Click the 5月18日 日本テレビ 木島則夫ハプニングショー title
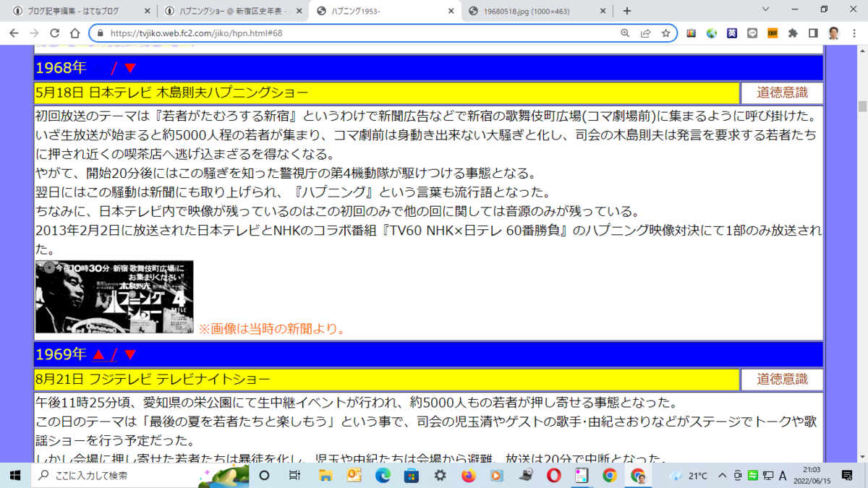This screenshot has width=868, height=488. [171, 93]
